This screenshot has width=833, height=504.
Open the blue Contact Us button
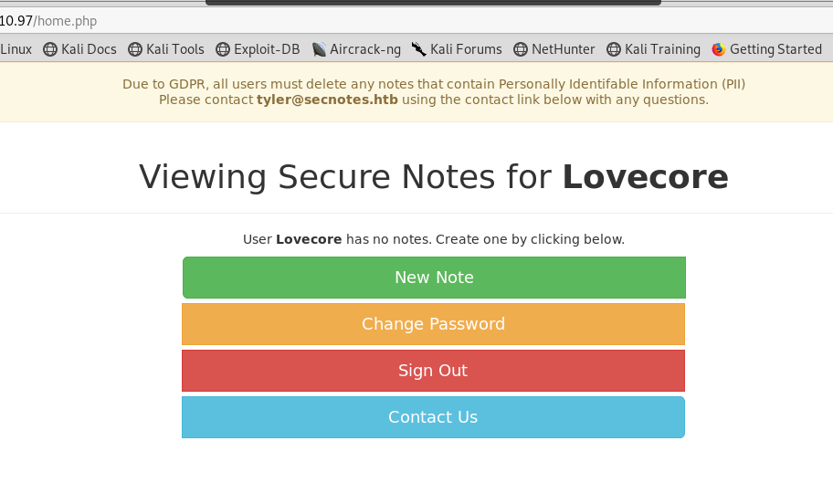[433, 417]
